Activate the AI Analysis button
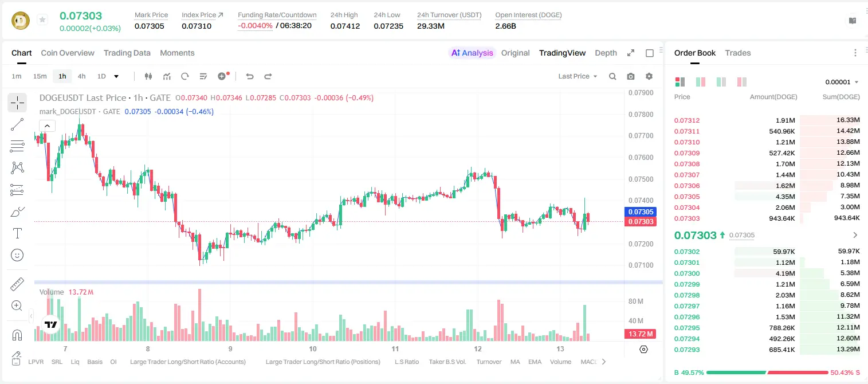868x384 pixels. (472, 53)
